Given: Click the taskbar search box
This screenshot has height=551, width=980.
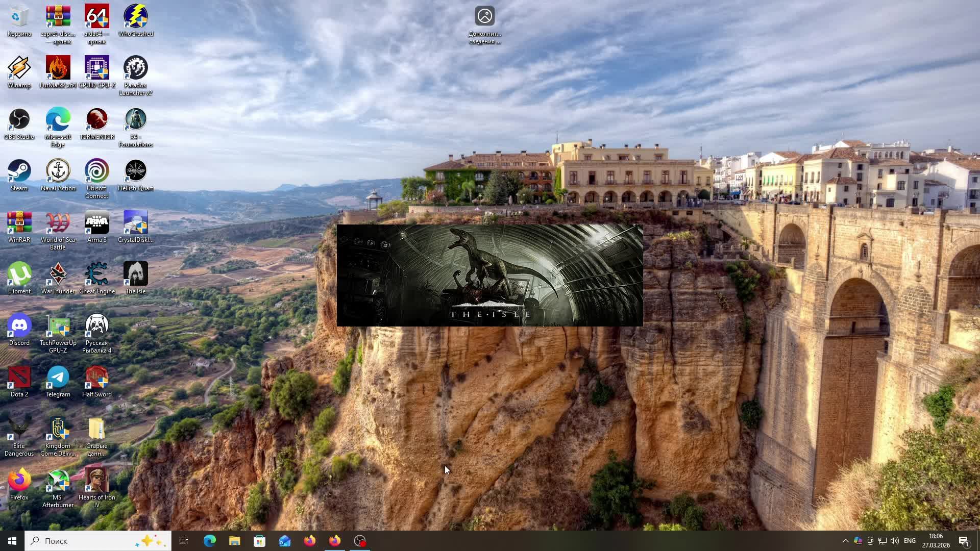Looking at the screenshot, I should (x=97, y=541).
